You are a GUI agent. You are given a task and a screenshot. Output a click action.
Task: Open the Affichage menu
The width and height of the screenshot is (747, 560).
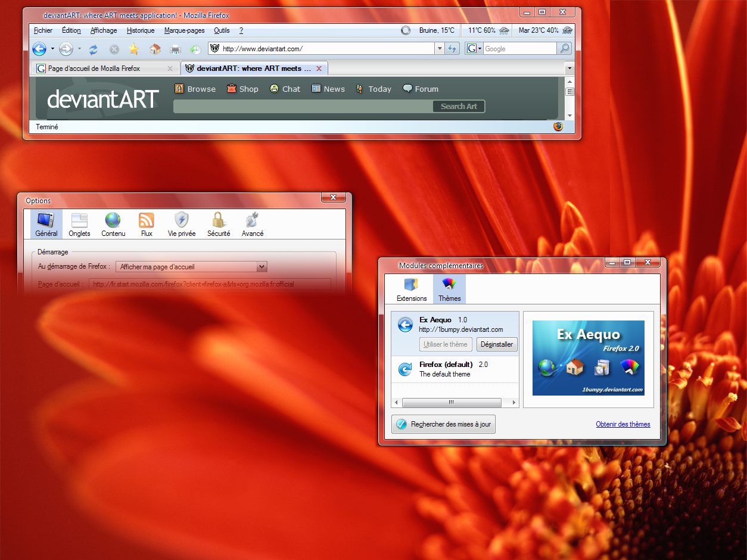(x=104, y=30)
